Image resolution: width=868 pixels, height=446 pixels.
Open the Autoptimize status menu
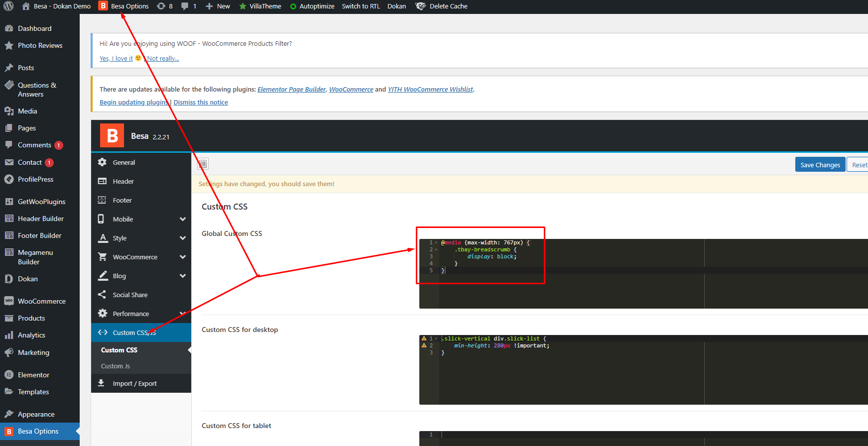tap(312, 6)
